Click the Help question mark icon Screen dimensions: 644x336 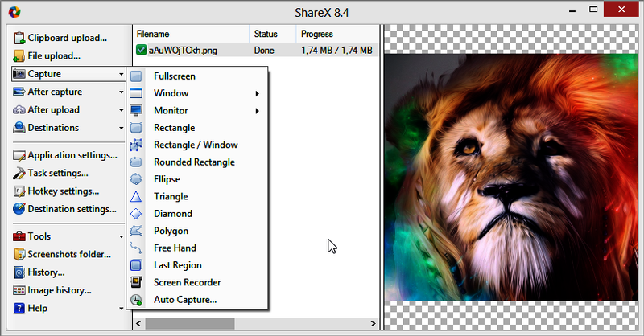[19, 309]
